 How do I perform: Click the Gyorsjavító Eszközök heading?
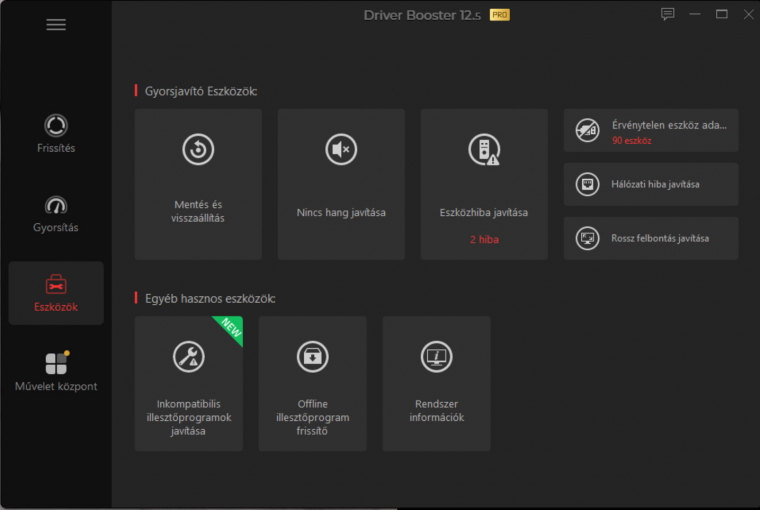201,91
